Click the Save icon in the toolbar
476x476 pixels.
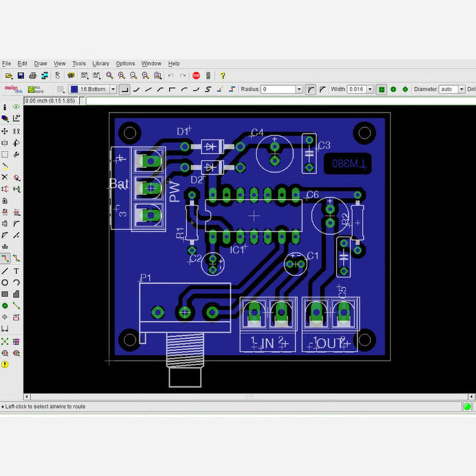point(20,75)
